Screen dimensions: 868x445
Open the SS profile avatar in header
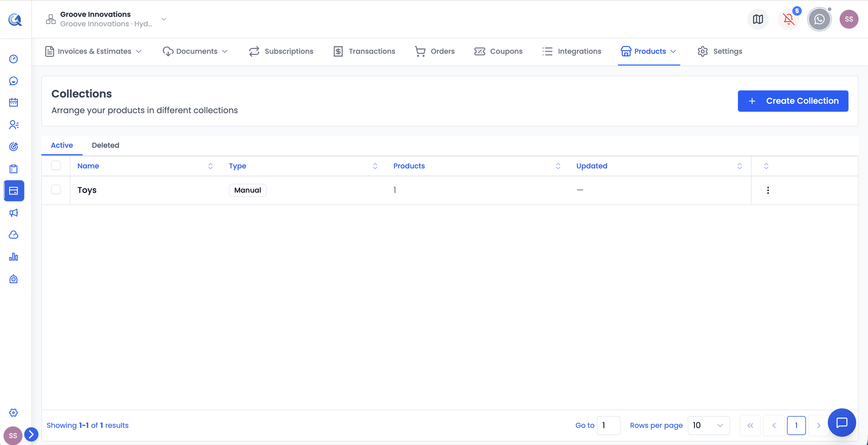849,19
